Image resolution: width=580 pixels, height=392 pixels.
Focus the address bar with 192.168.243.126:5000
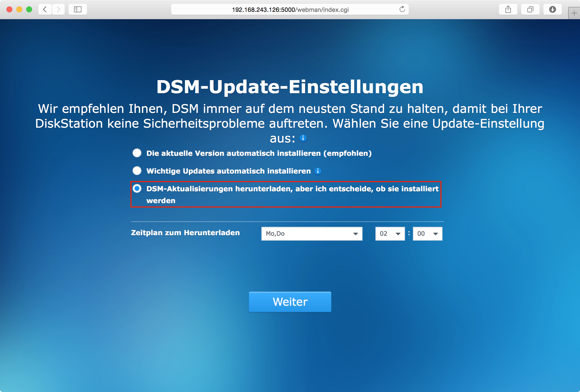click(x=290, y=9)
